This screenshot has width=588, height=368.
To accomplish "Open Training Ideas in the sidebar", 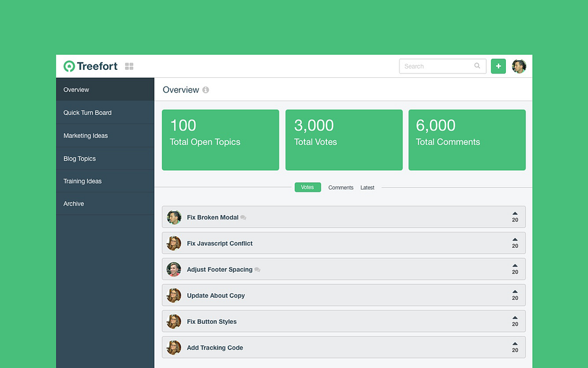I will coord(105,181).
